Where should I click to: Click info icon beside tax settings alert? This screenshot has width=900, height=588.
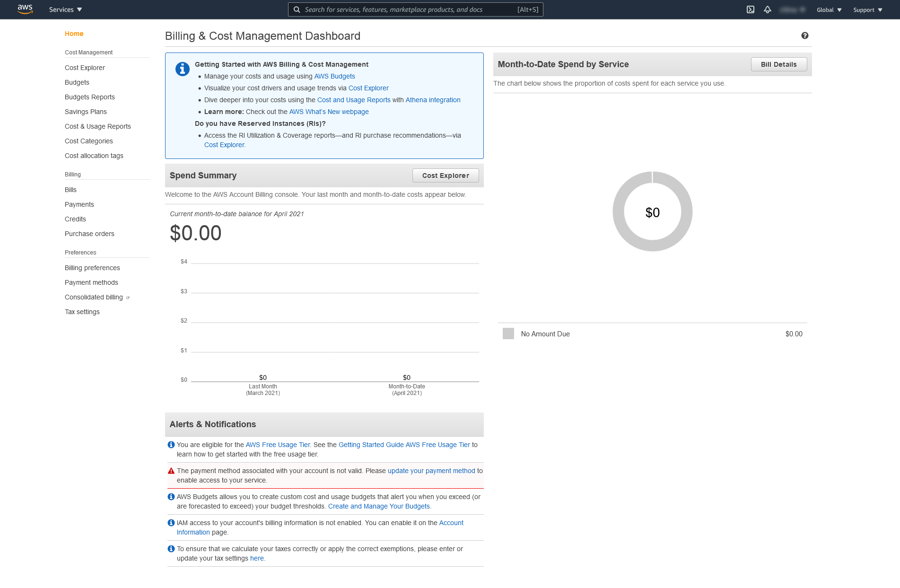(x=171, y=549)
